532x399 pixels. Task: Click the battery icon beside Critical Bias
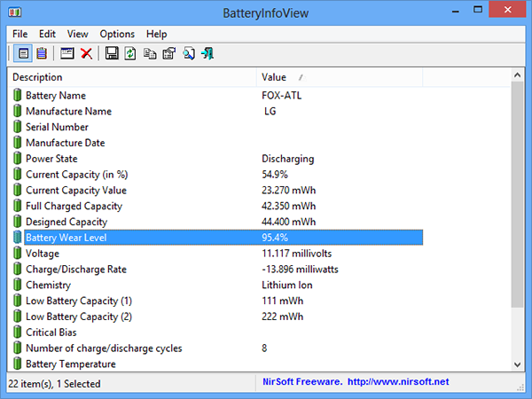[x=18, y=332]
